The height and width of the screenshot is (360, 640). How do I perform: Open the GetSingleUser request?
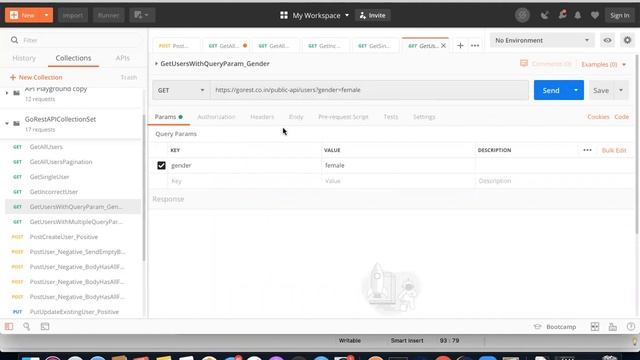click(49, 177)
